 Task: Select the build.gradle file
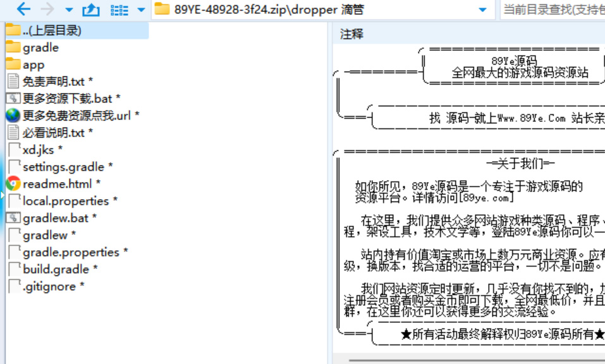coord(56,269)
